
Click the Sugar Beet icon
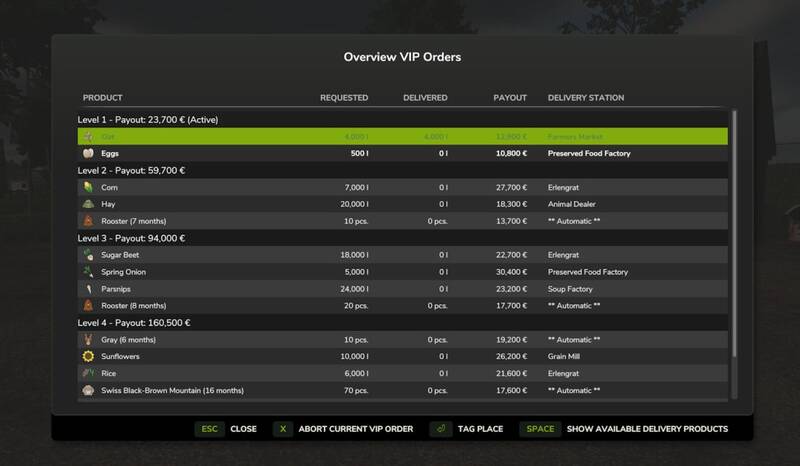(88, 255)
